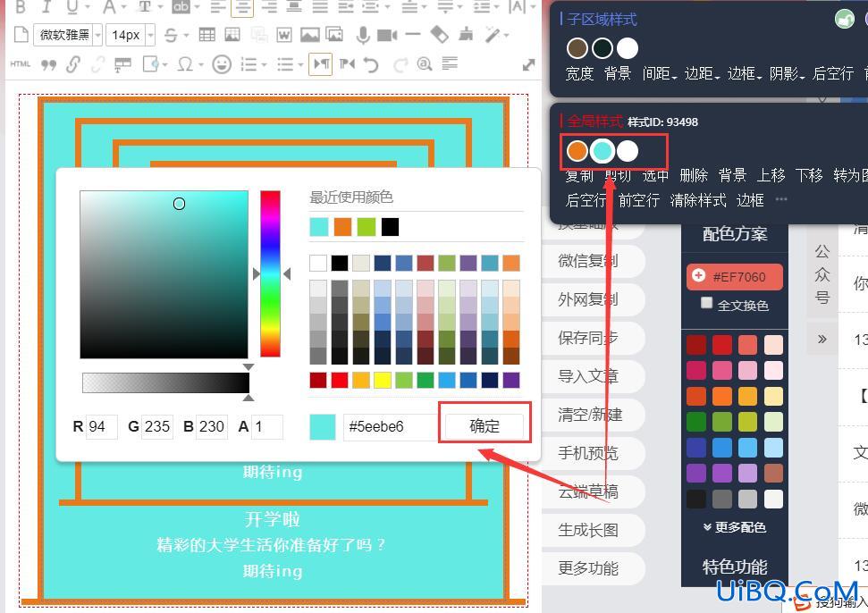The width and height of the screenshot is (868, 613).
Task: Open the emoji smiley picker
Action: pyautogui.click(x=222, y=64)
